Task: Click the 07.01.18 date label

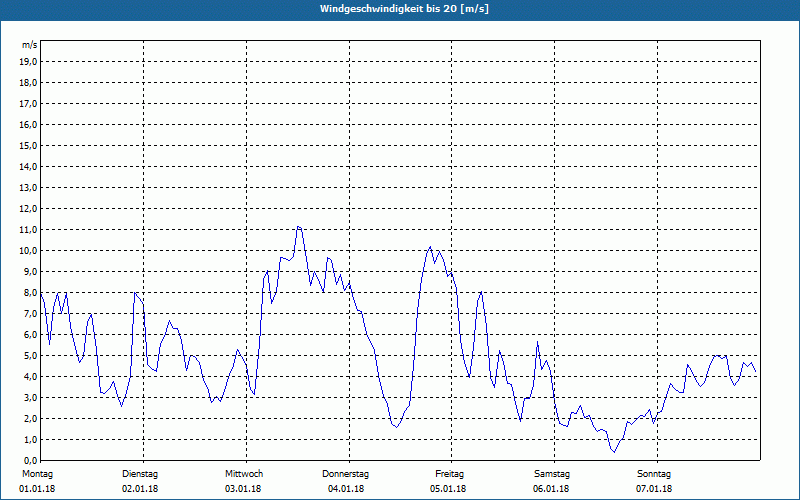Action: point(654,489)
